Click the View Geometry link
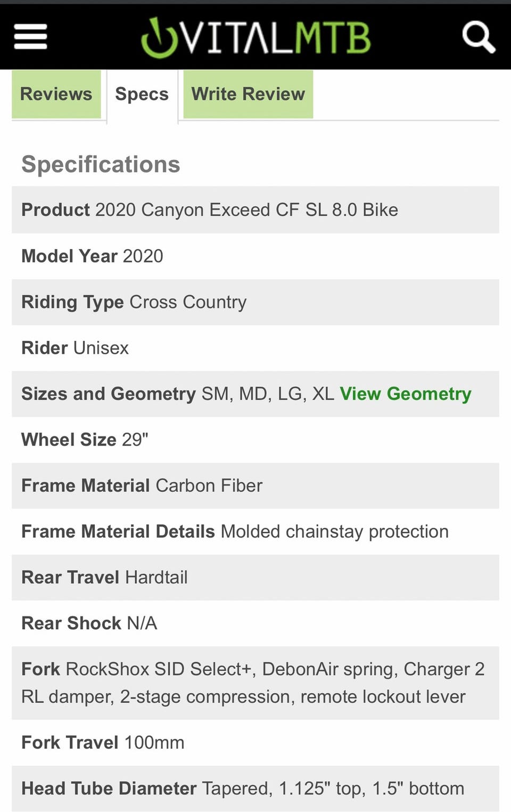The image size is (511, 812). [x=406, y=394]
